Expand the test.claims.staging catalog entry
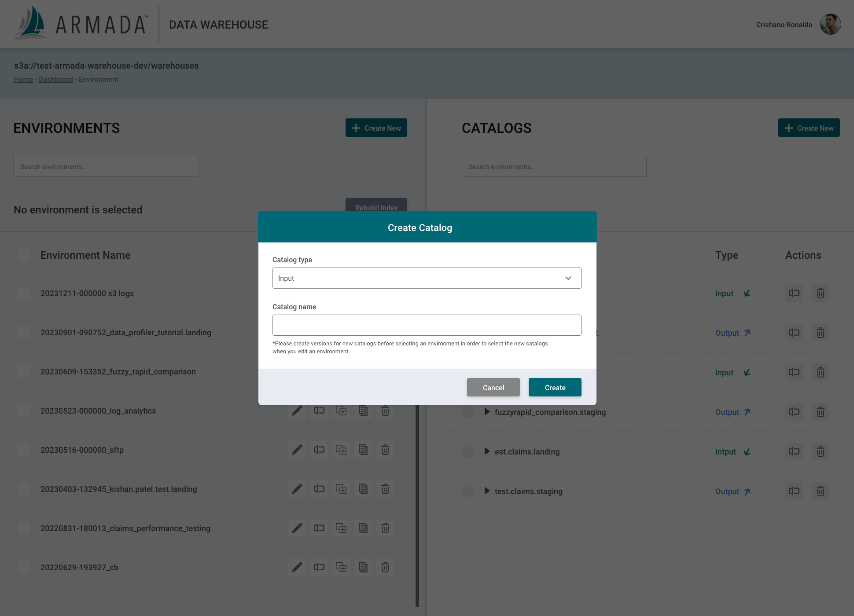 487,491
